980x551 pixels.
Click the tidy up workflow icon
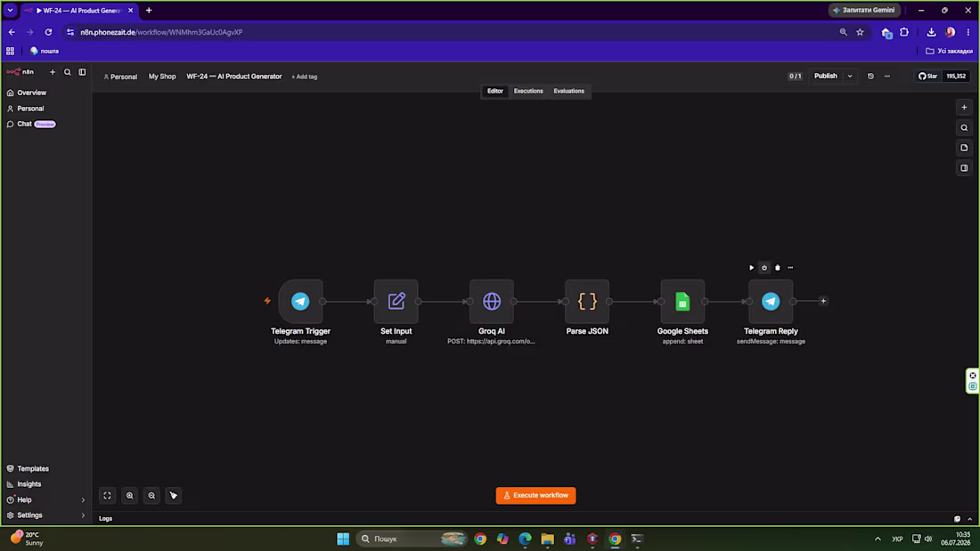pyautogui.click(x=173, y=496)
